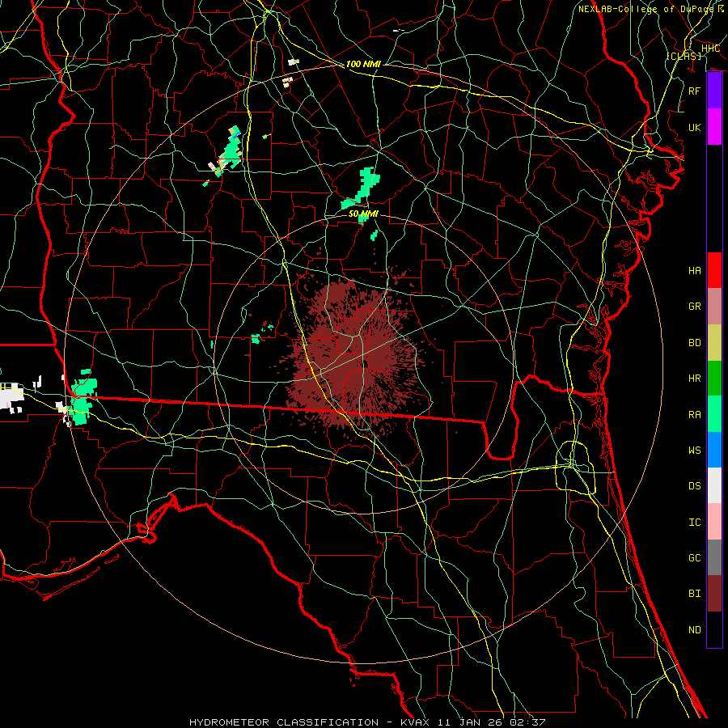Viewport: 728px width, 728px height.
Task: Click the RA bright green legend swatch
Action: 714,414
